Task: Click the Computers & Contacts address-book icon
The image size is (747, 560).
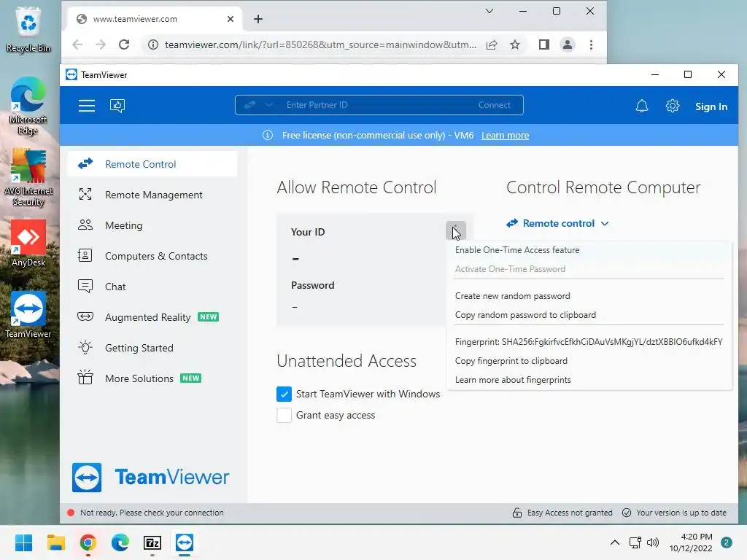Action: tap(85, 256)
